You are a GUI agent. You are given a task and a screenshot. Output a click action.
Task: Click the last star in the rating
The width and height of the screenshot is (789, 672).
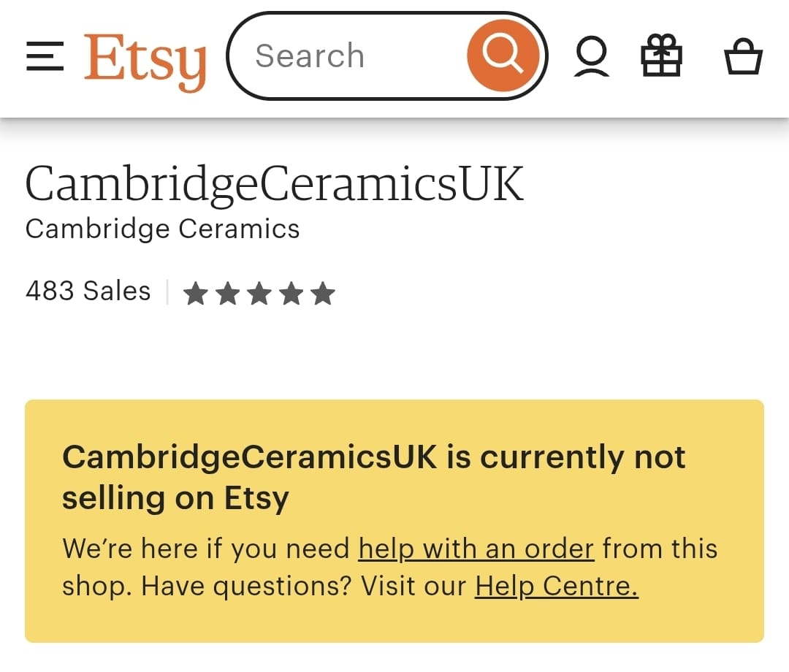(321, 292)
